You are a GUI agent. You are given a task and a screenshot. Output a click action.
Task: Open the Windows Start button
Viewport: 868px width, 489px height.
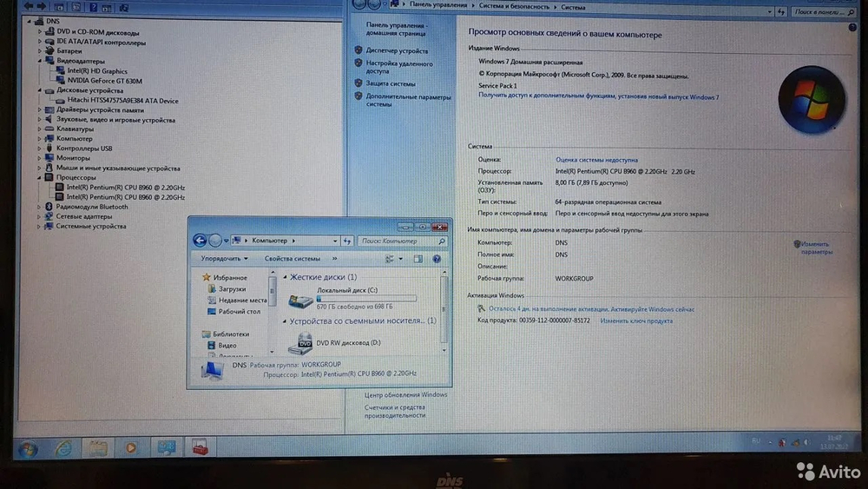[x=28, y=448]
